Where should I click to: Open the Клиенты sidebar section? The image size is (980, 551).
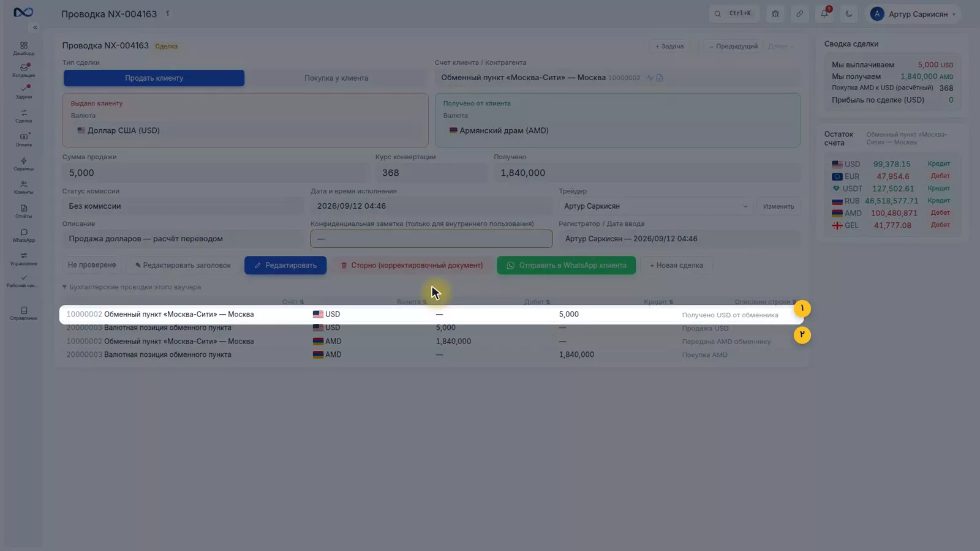point(23,187)
